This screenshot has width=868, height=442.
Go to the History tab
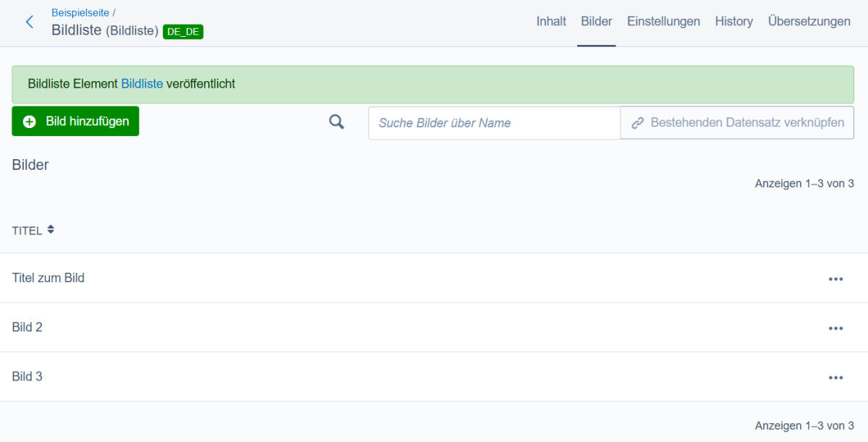(x=733, y=22)
